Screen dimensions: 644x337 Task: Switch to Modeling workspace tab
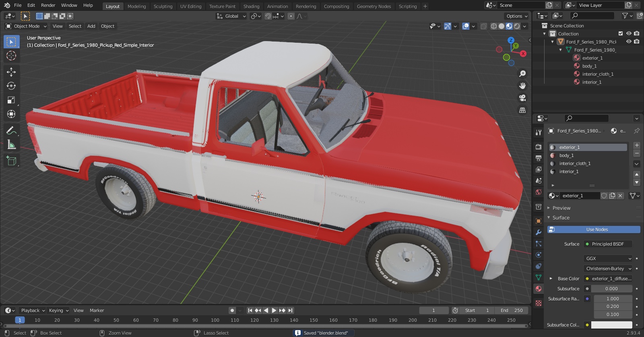(137, 6)
